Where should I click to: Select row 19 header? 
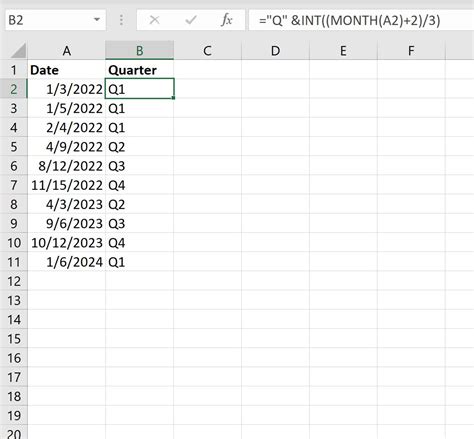(14, 416)
